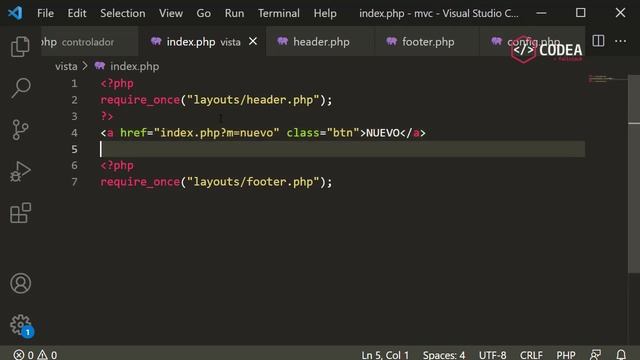Click the ?> closing tag on line 3
This screenshot has width=640, height=360.
tap(107, 116)
